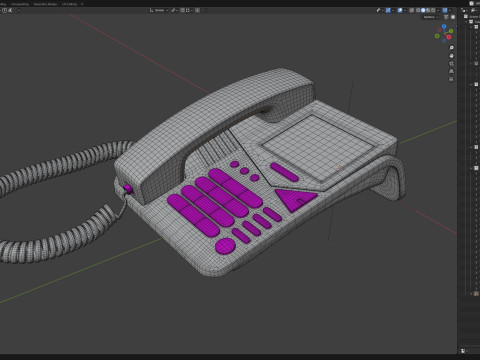
Task: Click the blue Z axis gizmo ball
Action: (444, 26)
